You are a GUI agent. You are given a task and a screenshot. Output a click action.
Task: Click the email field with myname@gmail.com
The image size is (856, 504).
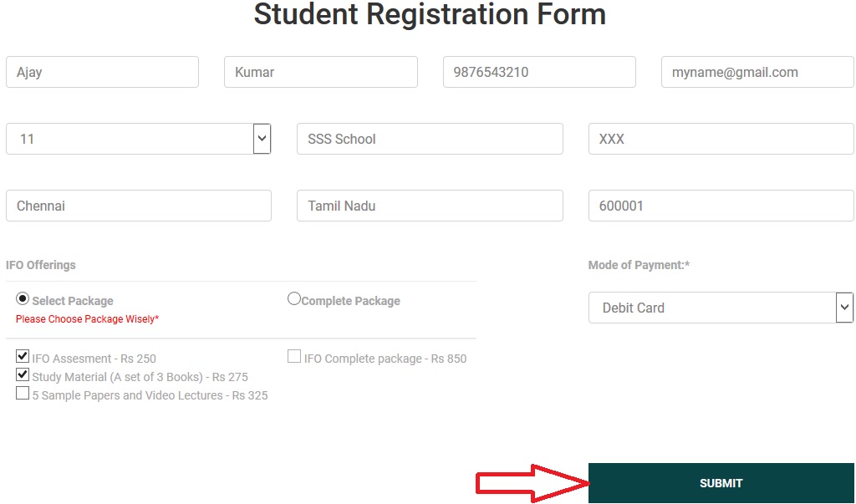757,72
